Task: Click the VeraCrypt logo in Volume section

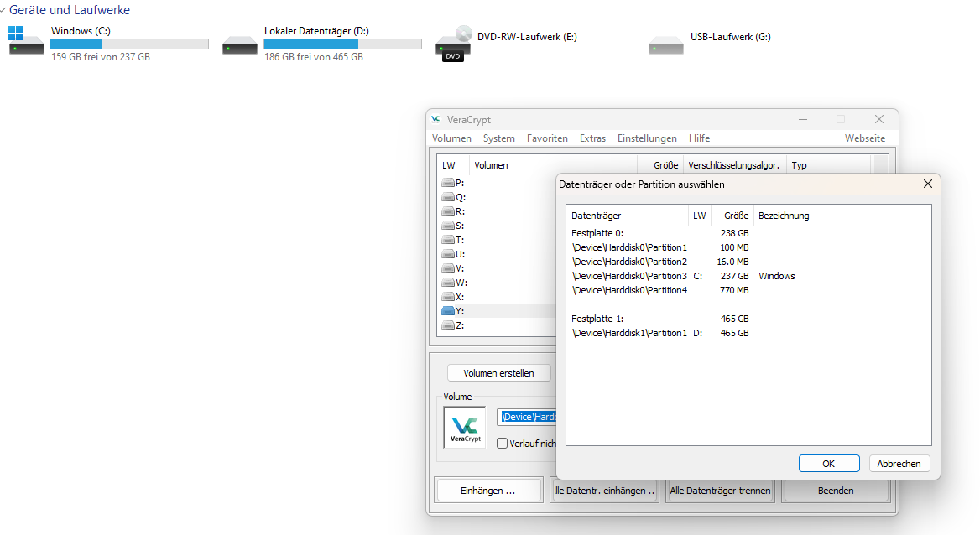Action: (464, 428)
